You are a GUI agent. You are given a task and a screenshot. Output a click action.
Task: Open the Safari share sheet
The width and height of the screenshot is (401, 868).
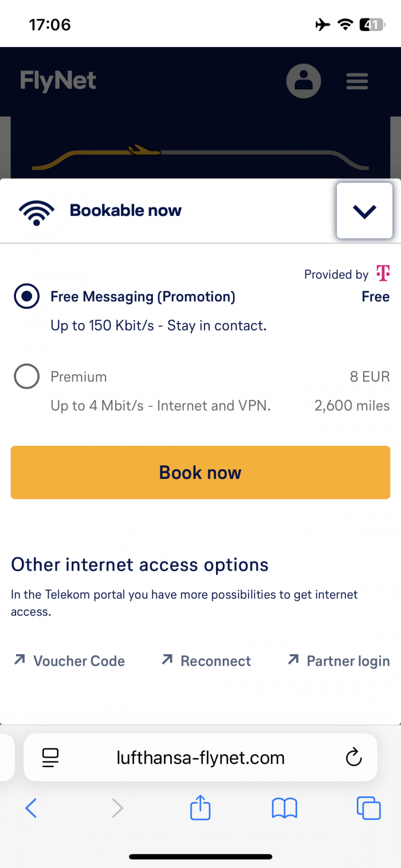(200, 807)
